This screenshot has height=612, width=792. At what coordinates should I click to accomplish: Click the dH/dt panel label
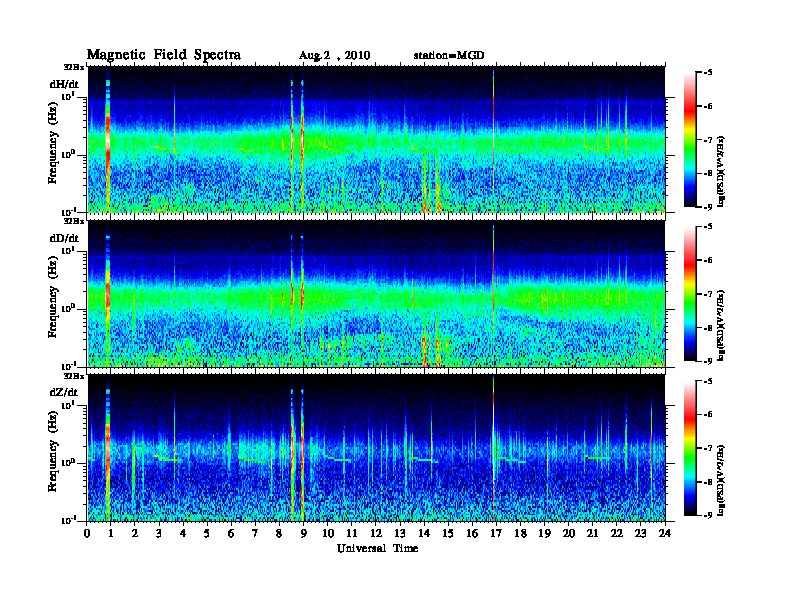point(64,84)
